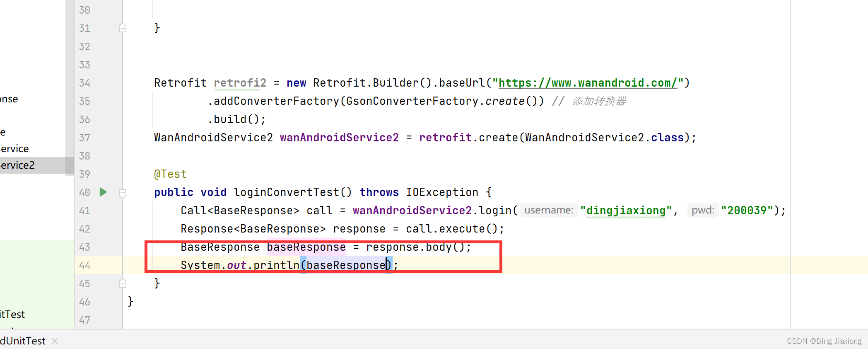Click call.execute() on line 42

pyautogui.click(x=451, y=229)
